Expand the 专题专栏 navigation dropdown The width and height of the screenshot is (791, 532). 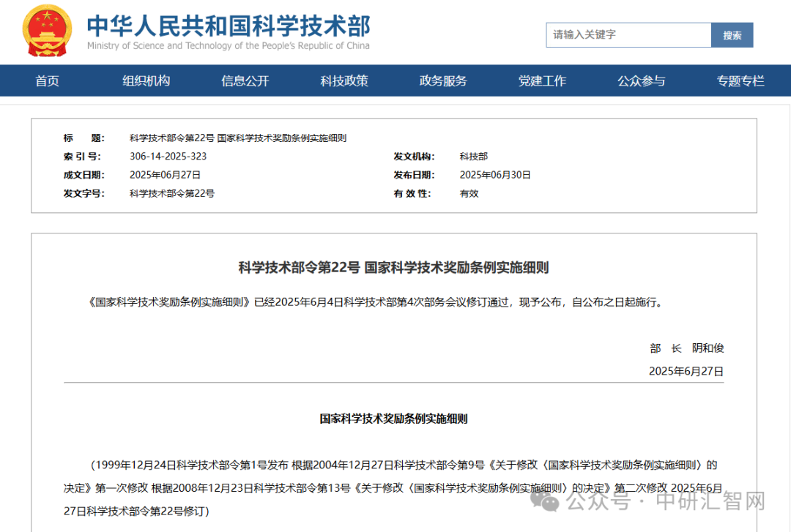point(740,80)
